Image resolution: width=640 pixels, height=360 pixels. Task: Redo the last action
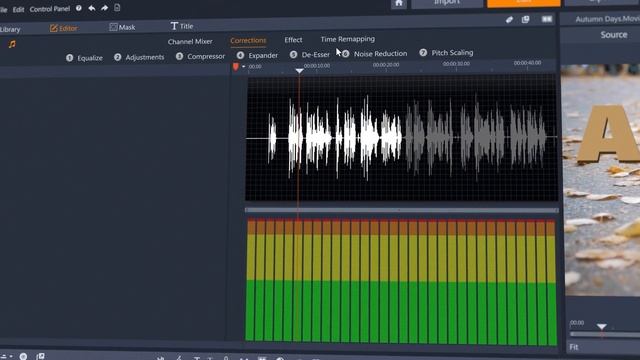point(104,8)
